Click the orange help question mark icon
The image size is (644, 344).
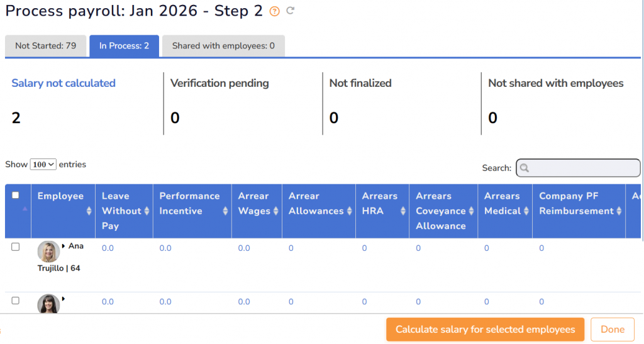point(274,11)
